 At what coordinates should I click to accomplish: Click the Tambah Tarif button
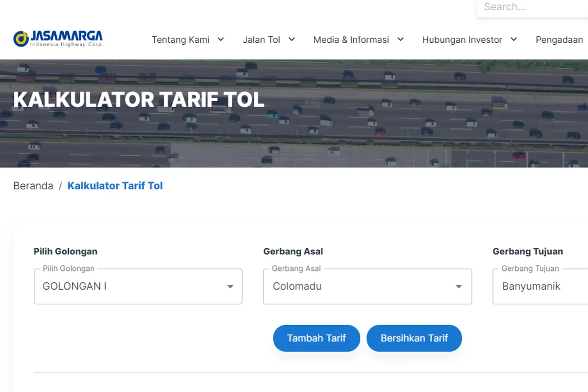coord(317,338)
